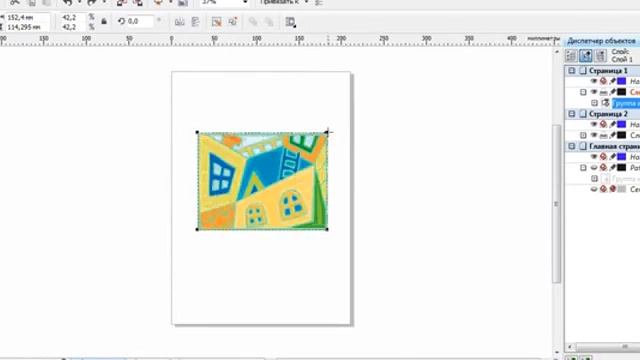Screen dimensions: 640x360
Task: Click the lower scale factor field 42,2
Action: click(72, 27)
